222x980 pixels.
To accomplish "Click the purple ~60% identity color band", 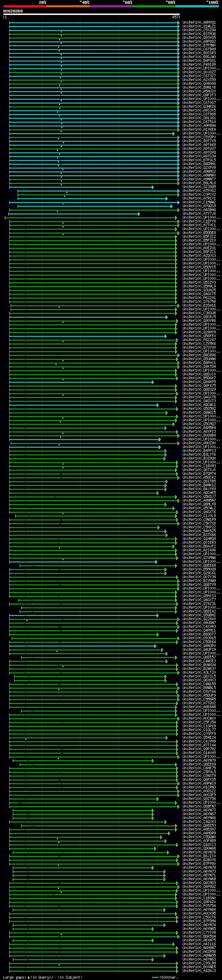I will pos(111,6).
